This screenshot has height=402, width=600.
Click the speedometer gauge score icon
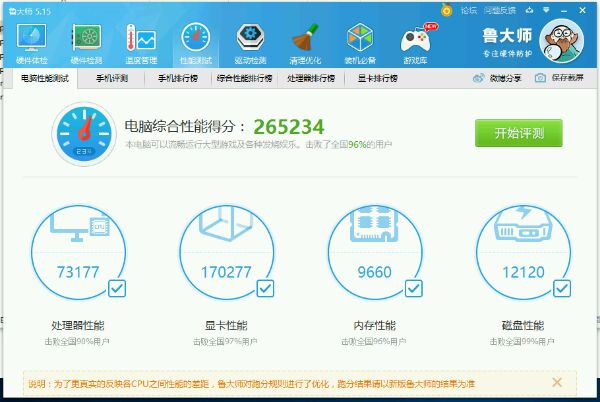pyautogui.click(x=84, y=134)
